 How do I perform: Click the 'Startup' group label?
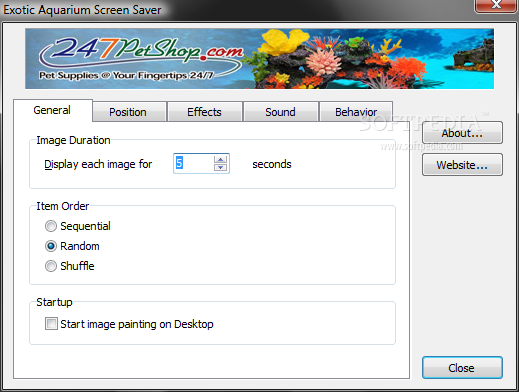click(x=54, y=302)
